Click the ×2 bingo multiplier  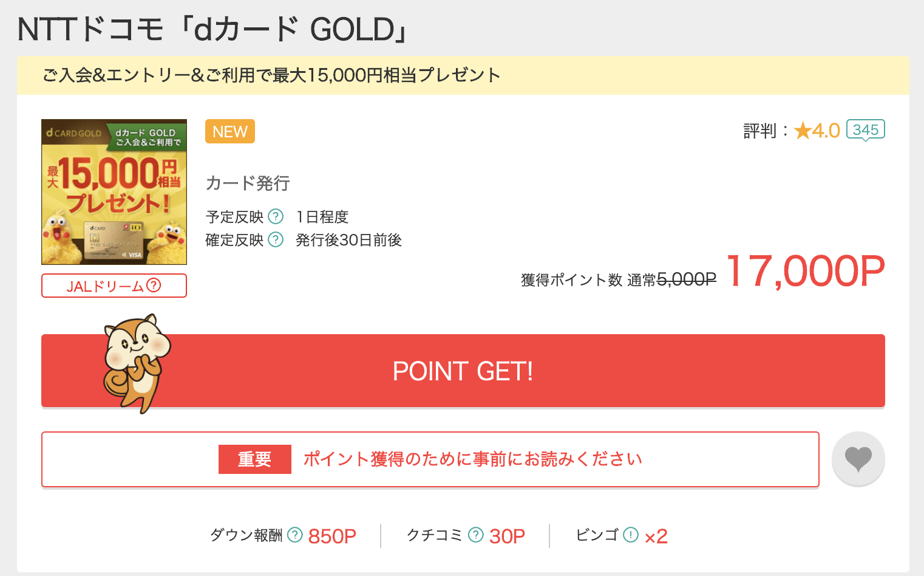click(656, 536)
